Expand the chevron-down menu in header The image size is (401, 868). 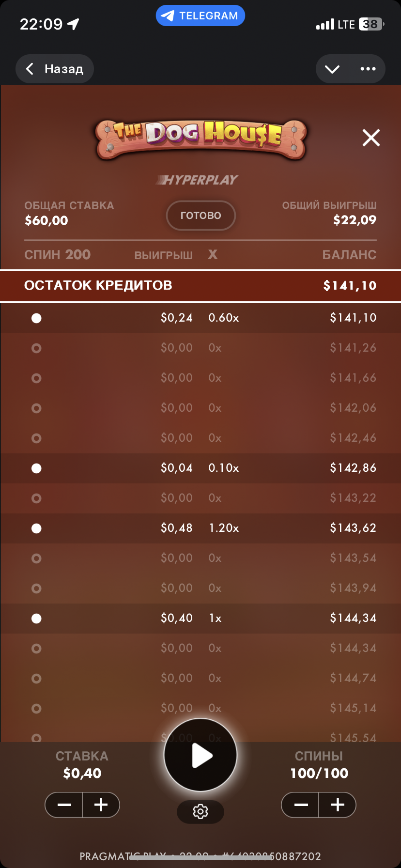click(x=332, y=69)
